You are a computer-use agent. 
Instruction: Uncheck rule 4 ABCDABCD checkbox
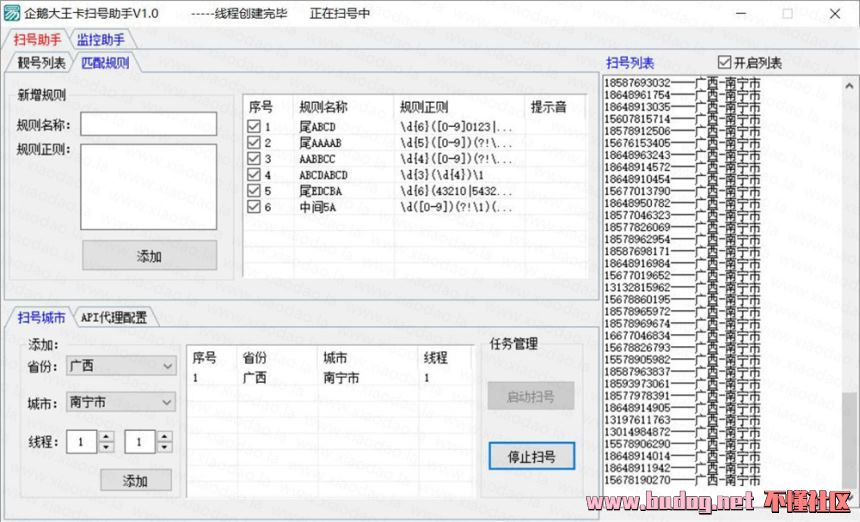point(254,175)
